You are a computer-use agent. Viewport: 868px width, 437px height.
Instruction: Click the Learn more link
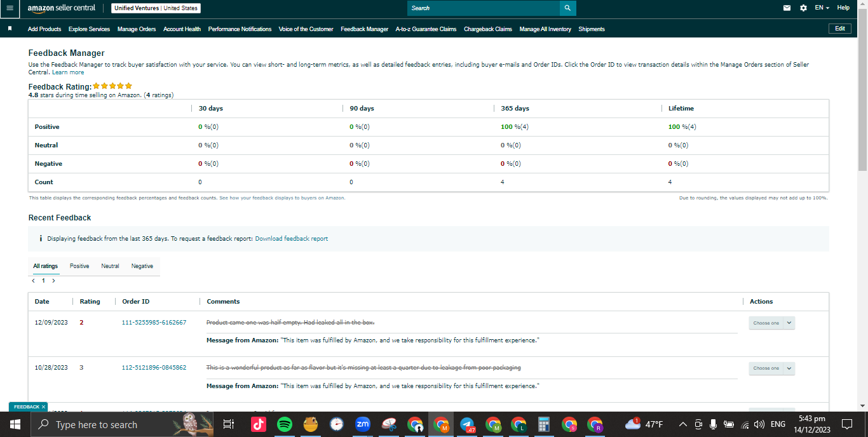click(x=68, y=72)
